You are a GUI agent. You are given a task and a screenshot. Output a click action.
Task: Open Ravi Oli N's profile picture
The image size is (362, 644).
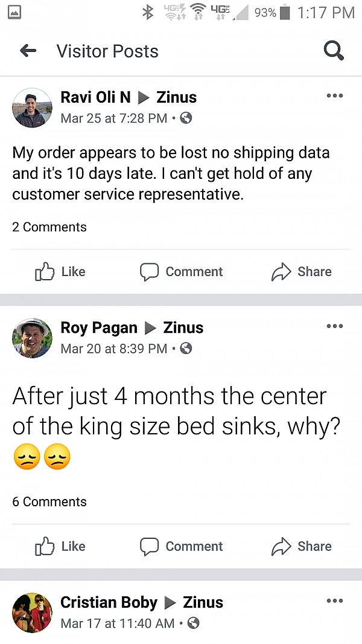click(32, 108)
